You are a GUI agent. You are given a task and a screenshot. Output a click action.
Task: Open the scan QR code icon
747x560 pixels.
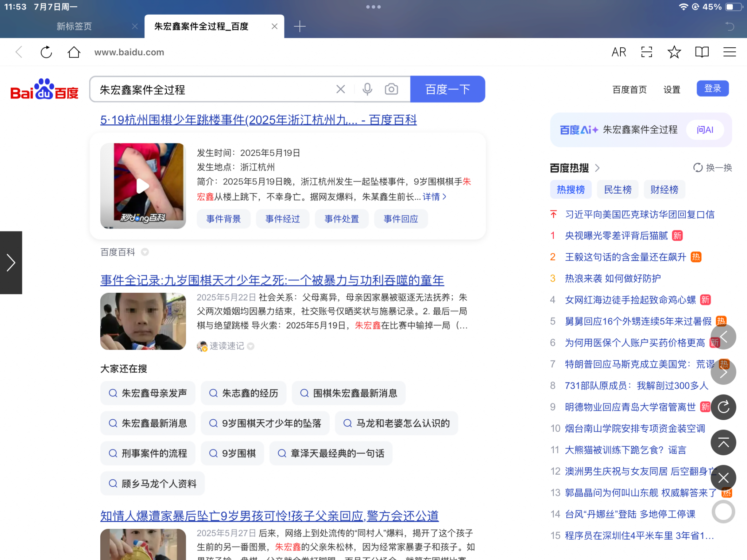[x=646, y=52]
